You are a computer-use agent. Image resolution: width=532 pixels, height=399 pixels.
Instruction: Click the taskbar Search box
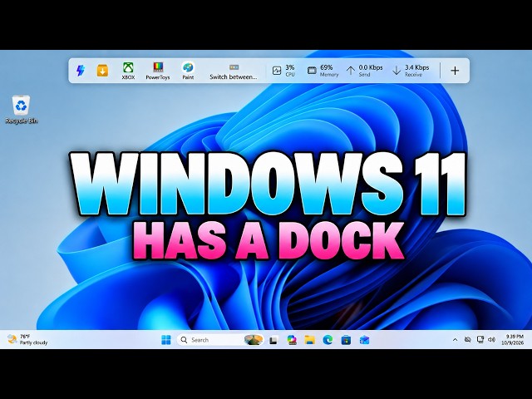coord(220,340)
